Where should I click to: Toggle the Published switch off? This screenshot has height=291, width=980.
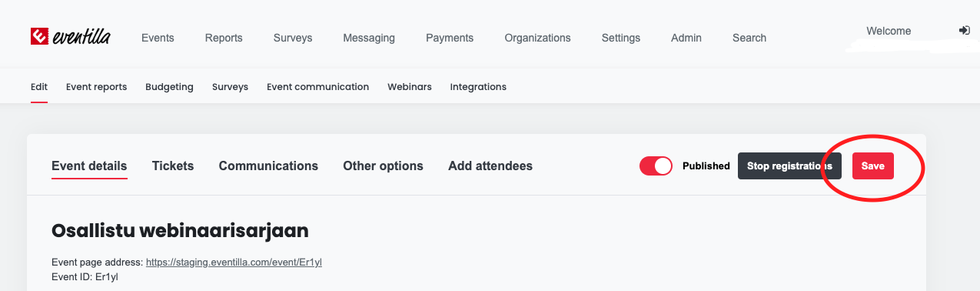click(x=656, y=166)
